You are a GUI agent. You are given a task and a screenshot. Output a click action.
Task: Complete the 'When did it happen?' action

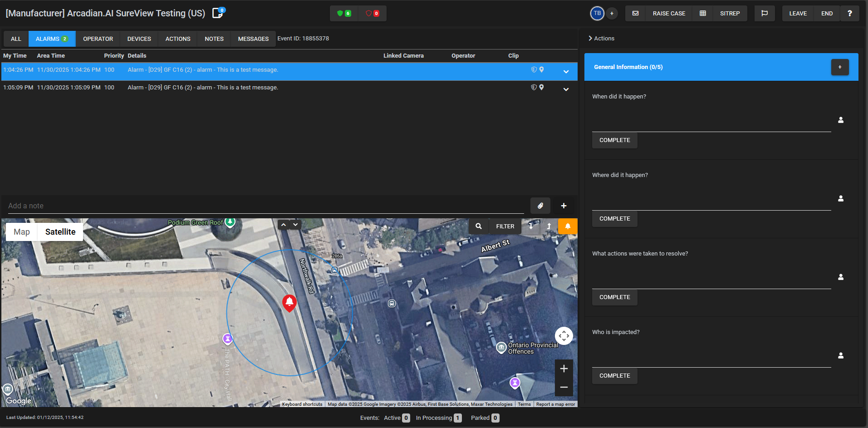click(x=614, y=140)
